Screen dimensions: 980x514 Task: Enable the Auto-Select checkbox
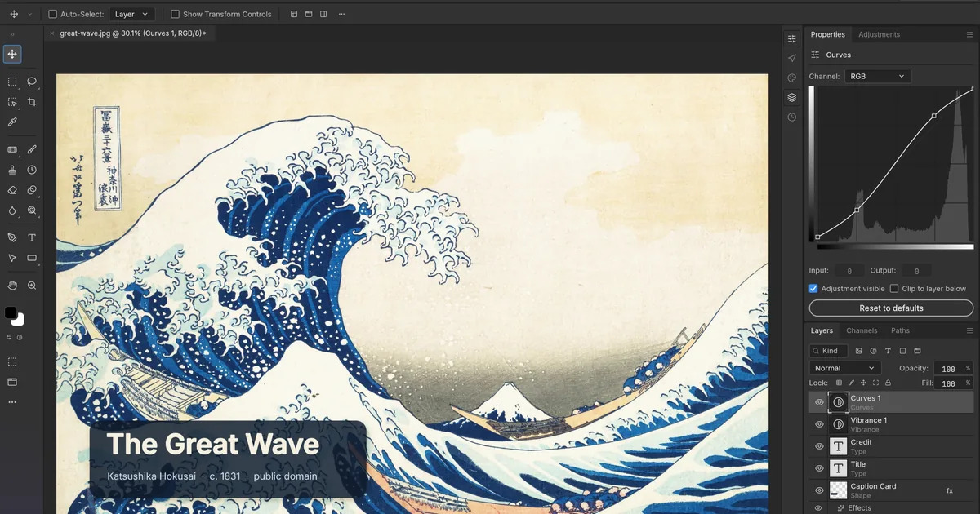pos(52,14)
